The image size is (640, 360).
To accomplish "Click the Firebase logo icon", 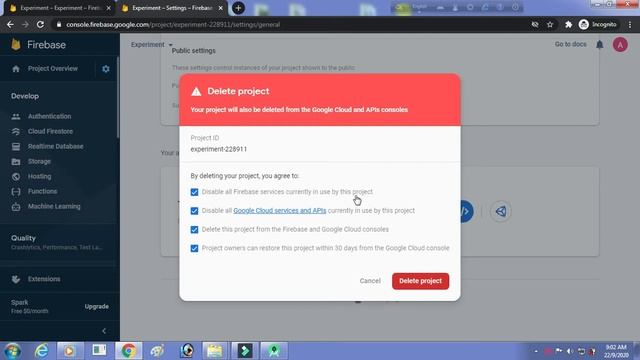I will coord(16,44).
